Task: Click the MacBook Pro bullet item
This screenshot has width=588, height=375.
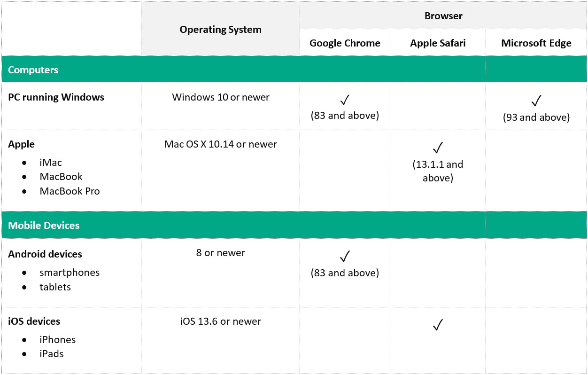Action: (70, 191)
